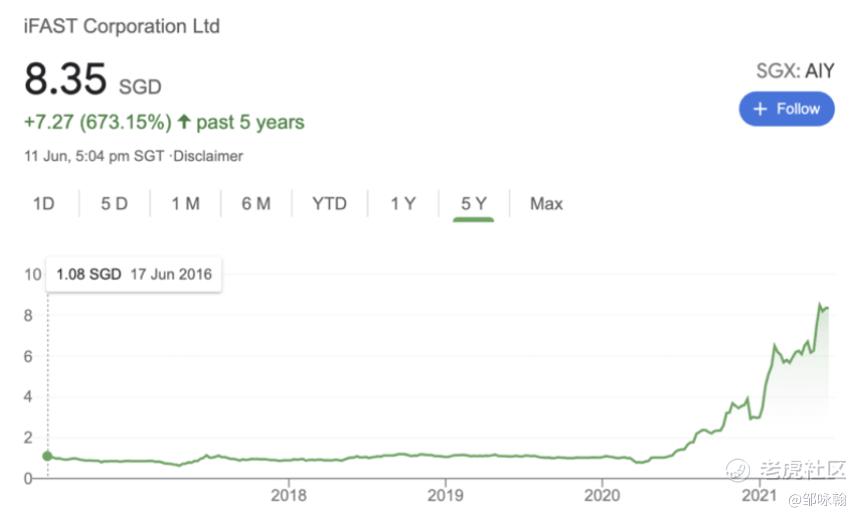The height and width of the screenshot is (520, 863).
Task: Click the 1.08 SGD chart tooltip
Action: point(134,274)
